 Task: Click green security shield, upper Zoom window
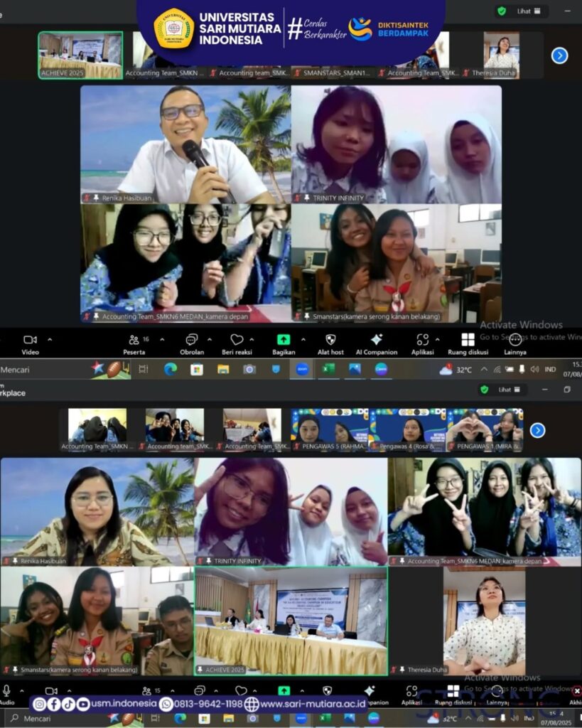[x=502, y=11]
